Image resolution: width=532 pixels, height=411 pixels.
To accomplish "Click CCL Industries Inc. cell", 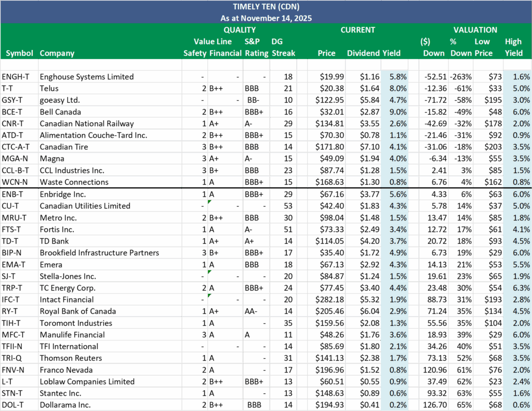I will tap(110, 170).
